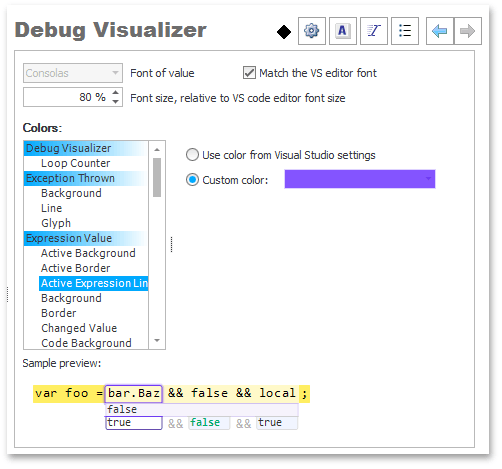Choose Changed Value in the colors list
This screenshot has height=469, width=502.
tap(79, 328)
